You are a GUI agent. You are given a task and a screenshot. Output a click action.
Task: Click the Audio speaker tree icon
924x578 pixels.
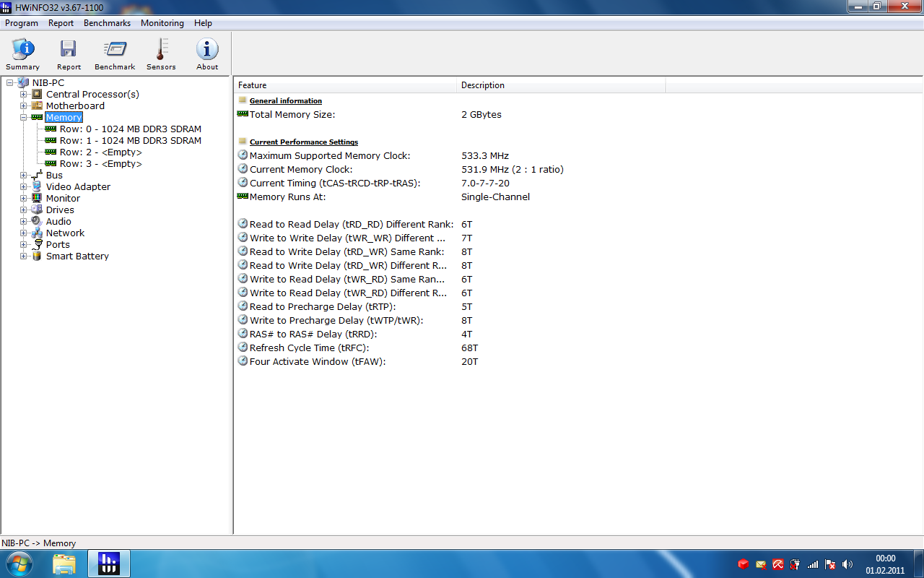pos(37,222)
